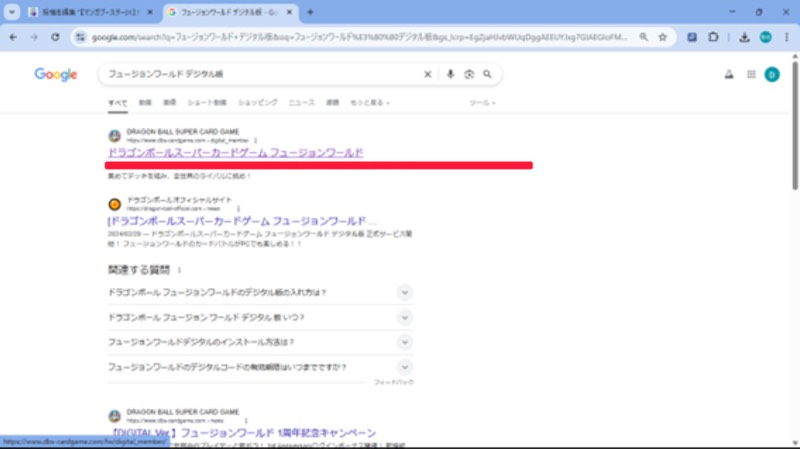Switch to the first browser tab
Image resolution: width=800 pixels, height=449 pixels.
pos(91,12)
